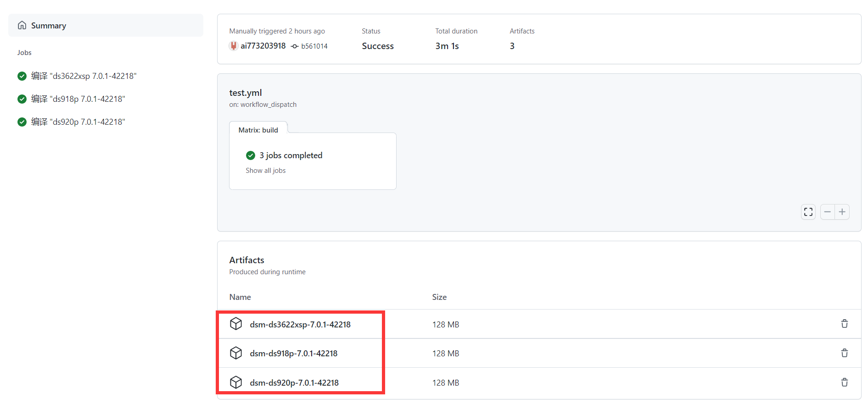Click the test.yml workflow title
Screen dimensions: 868x404
point(246,93)
